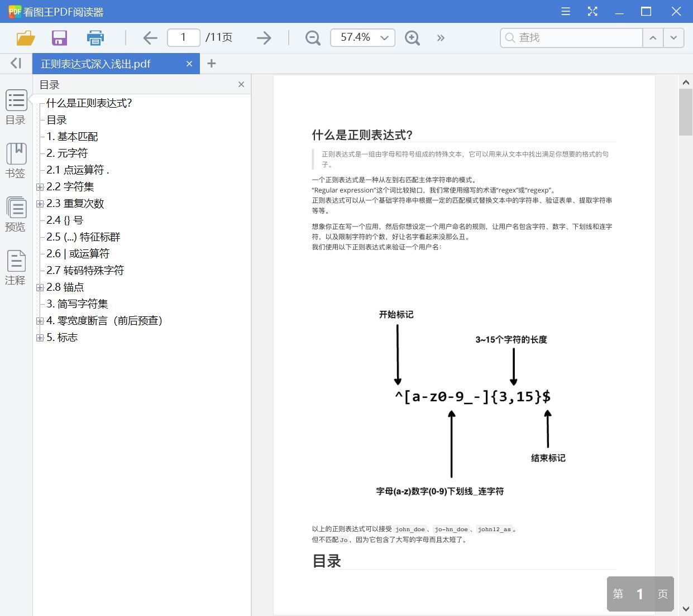Zoom out with the minus magnifier
This screenshot has height=616, width=693.
(x=313, y=38)
